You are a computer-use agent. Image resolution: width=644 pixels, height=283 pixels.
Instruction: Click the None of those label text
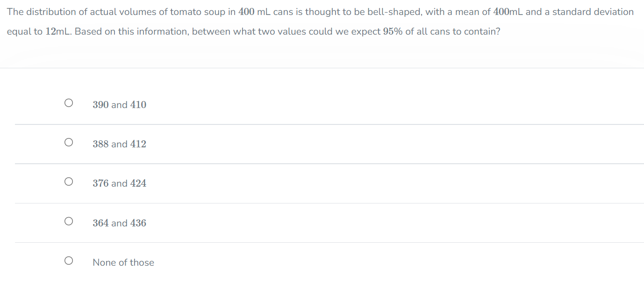[123, 262]
